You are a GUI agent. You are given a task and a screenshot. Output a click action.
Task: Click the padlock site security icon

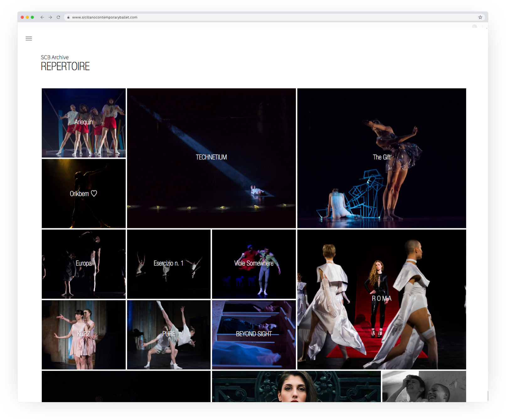pos(68,17)
